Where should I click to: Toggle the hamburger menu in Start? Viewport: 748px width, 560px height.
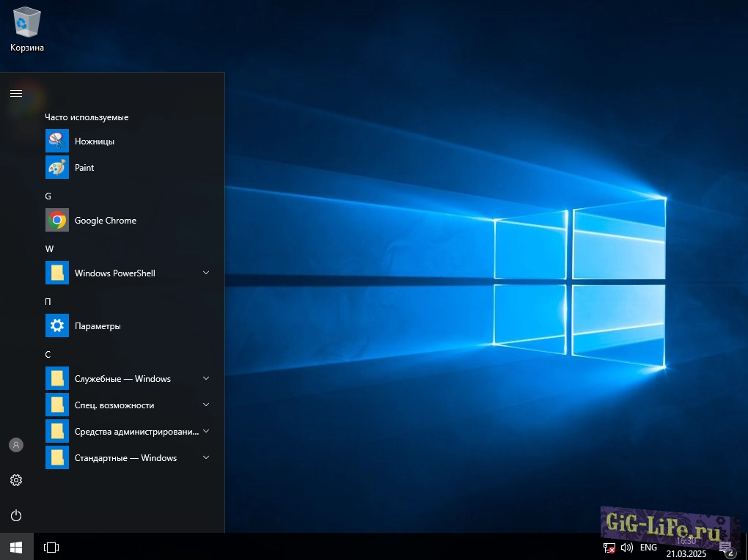pos(16,93)
